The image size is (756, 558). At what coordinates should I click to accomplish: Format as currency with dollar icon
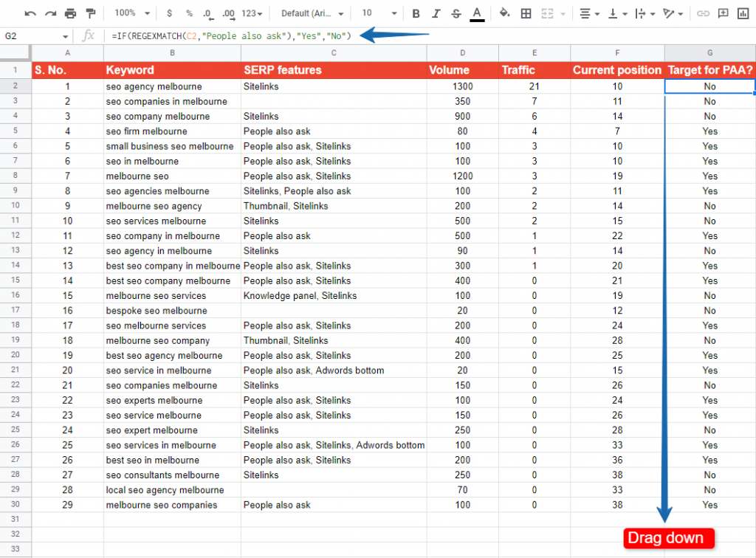169,13
